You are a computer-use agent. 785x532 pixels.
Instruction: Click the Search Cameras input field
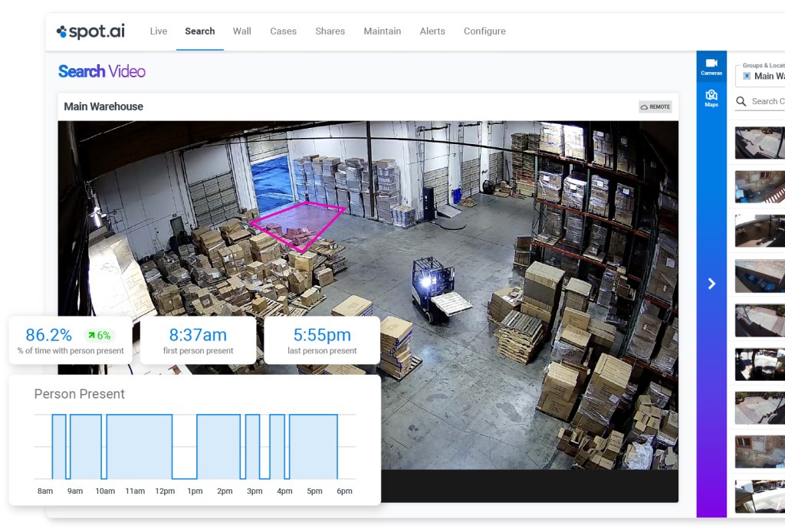point(767,102)
